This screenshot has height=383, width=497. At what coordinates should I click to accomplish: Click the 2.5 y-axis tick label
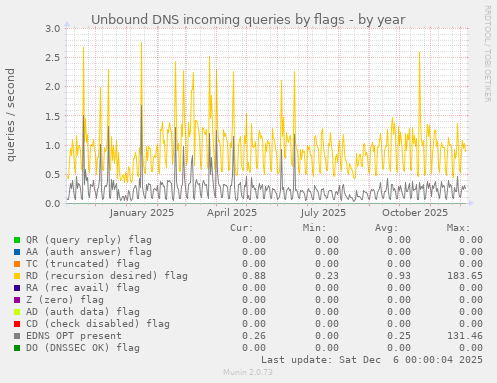click(x=53, y=57)
